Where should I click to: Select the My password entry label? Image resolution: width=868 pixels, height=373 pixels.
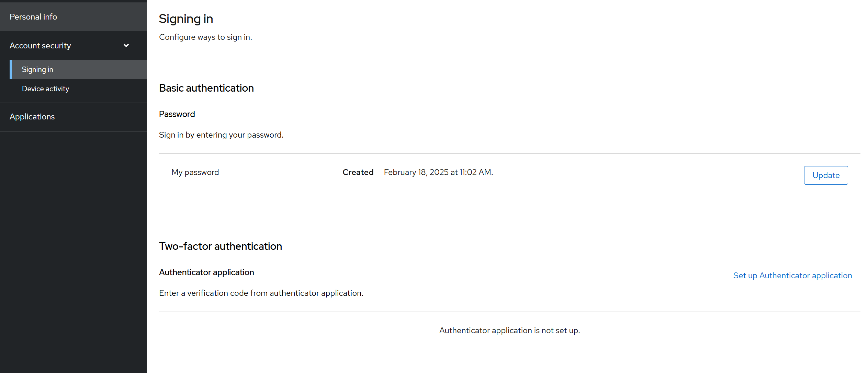[195, 172]
